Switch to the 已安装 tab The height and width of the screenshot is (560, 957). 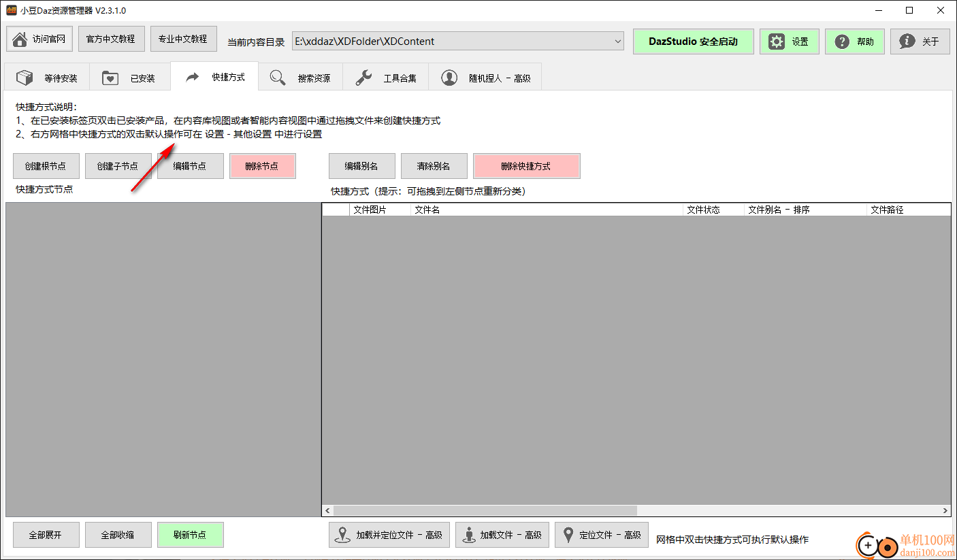coord(129,78)
